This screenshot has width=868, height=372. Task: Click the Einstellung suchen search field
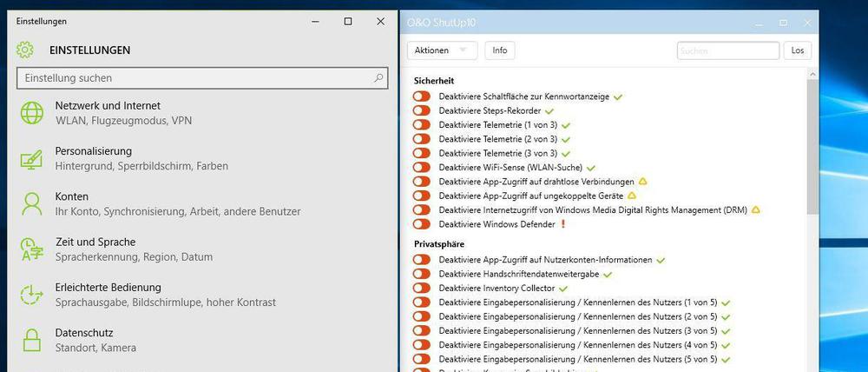pyautogui.click(x=202, y=78)
